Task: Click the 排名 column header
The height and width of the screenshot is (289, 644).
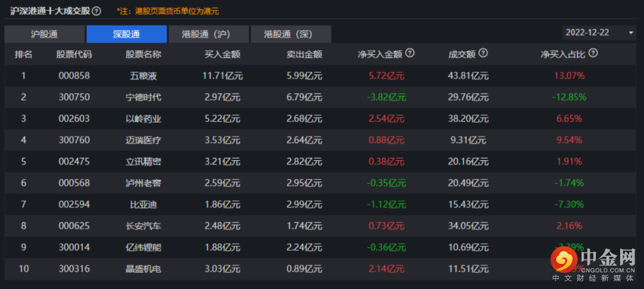Action: click(x=23, y=54)
